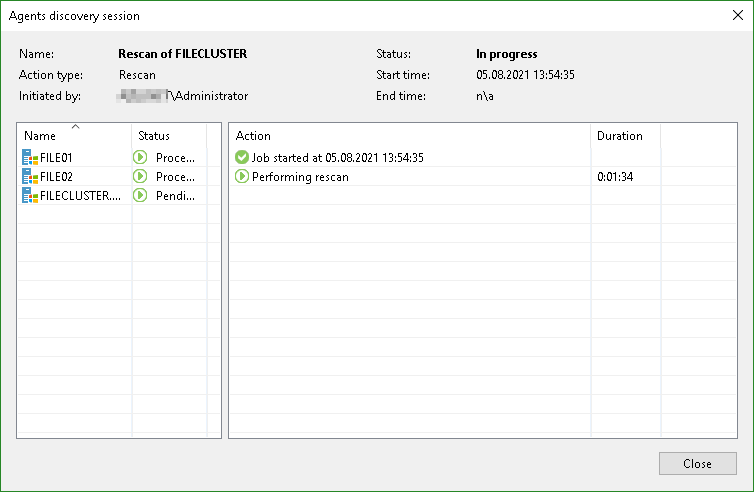Close the dialog with title bar X
754x492 pixels.
(x=738, y=15)
